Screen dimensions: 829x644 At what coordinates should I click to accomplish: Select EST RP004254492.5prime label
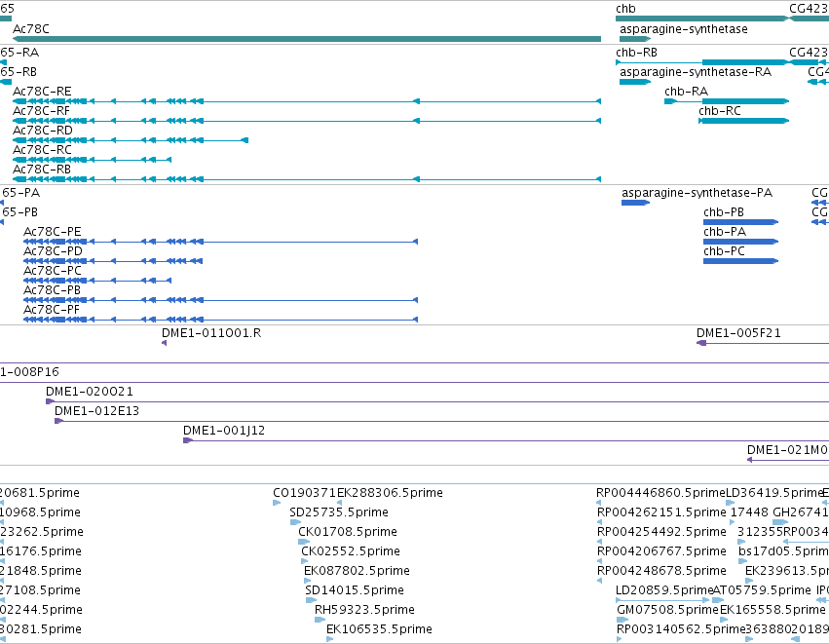click(x=661, y=532)
